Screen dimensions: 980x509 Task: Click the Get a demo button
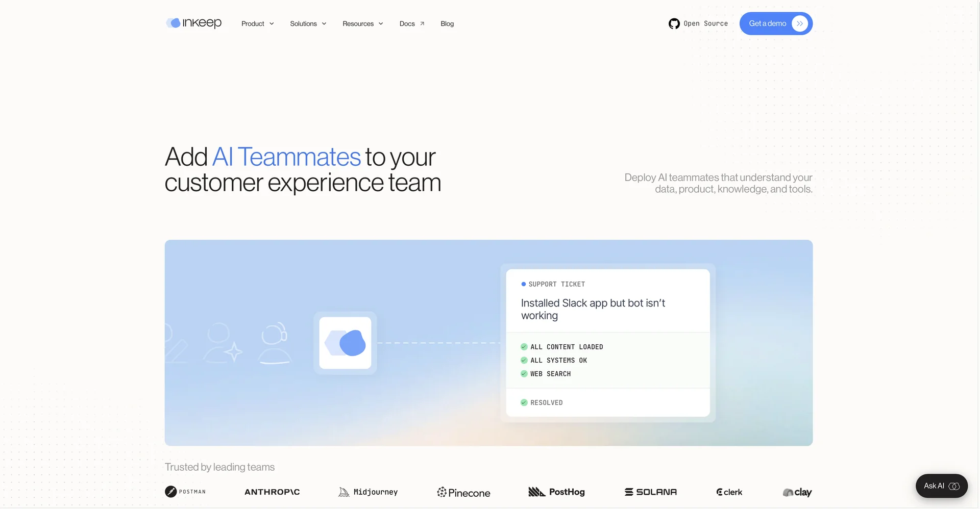[x=776, y=23]
